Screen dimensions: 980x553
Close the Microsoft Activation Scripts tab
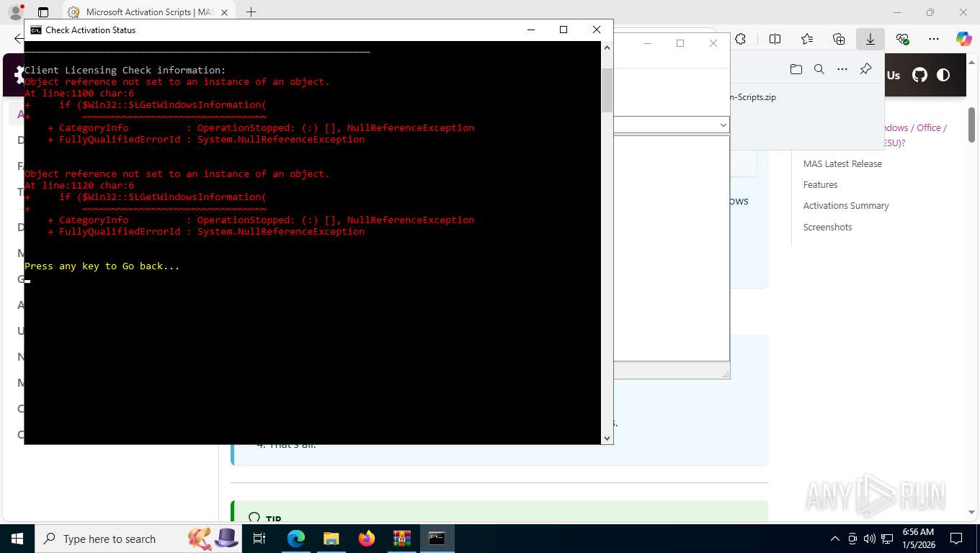(224, 12)
